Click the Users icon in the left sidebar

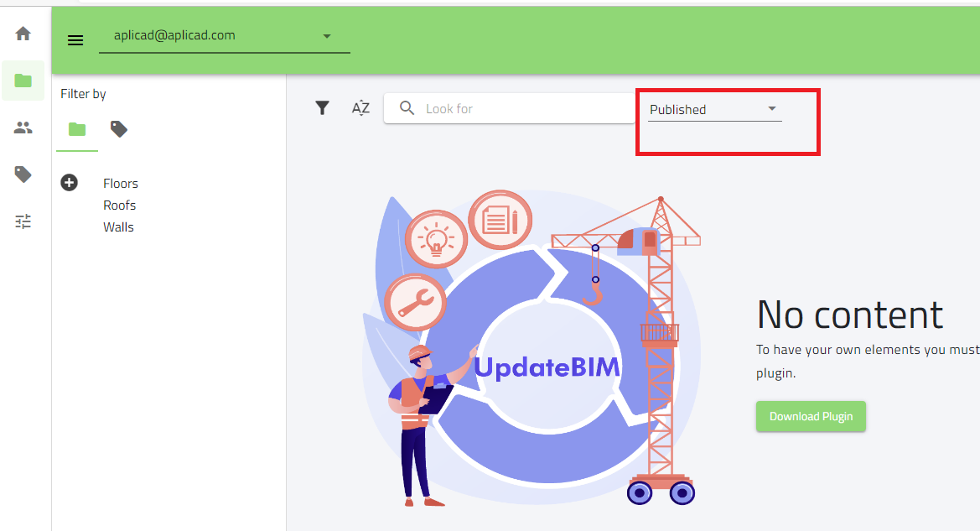(23, 128)
